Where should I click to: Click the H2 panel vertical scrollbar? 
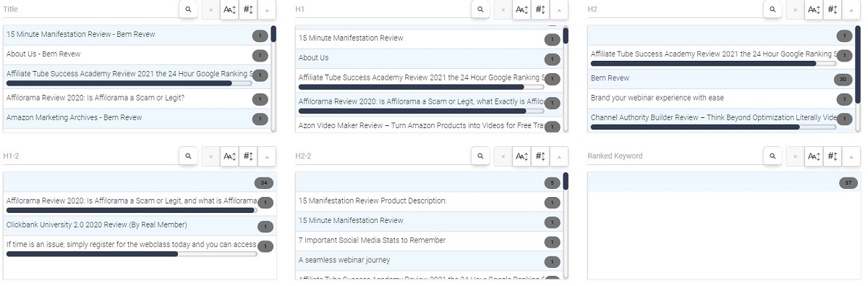pos(858,78)
